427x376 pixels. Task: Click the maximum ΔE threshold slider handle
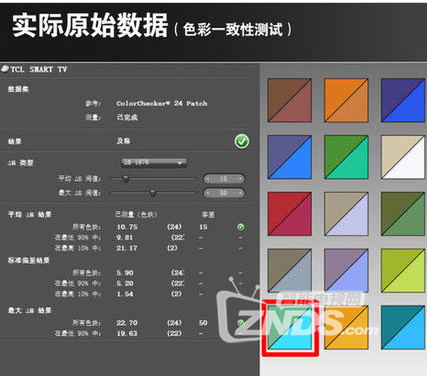point(152,193)
